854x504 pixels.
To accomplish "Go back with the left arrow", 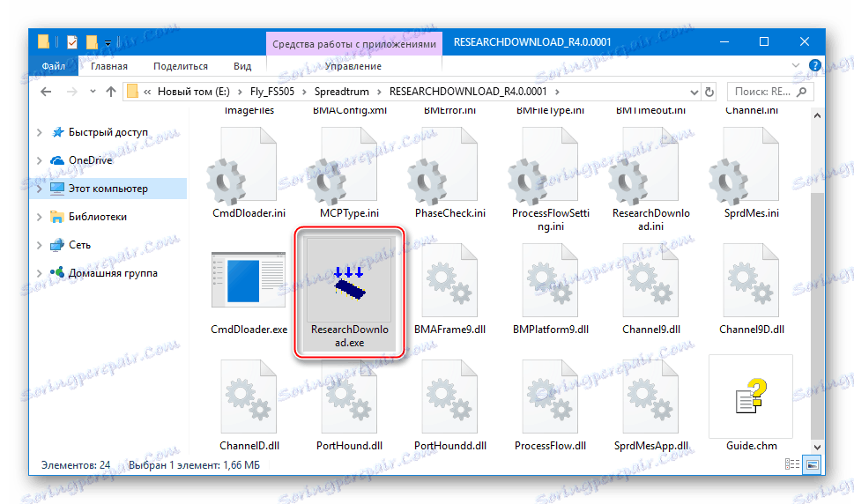I will [x=47, y=92].
